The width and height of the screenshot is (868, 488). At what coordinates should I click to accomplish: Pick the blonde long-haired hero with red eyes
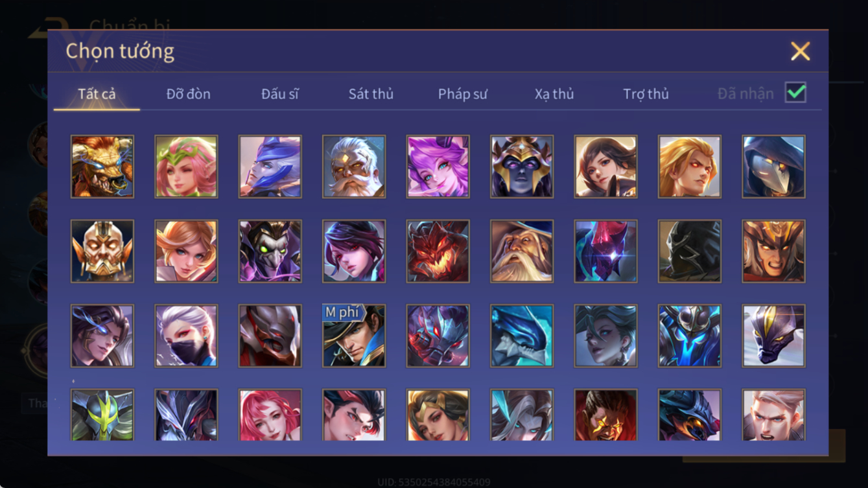690,167
